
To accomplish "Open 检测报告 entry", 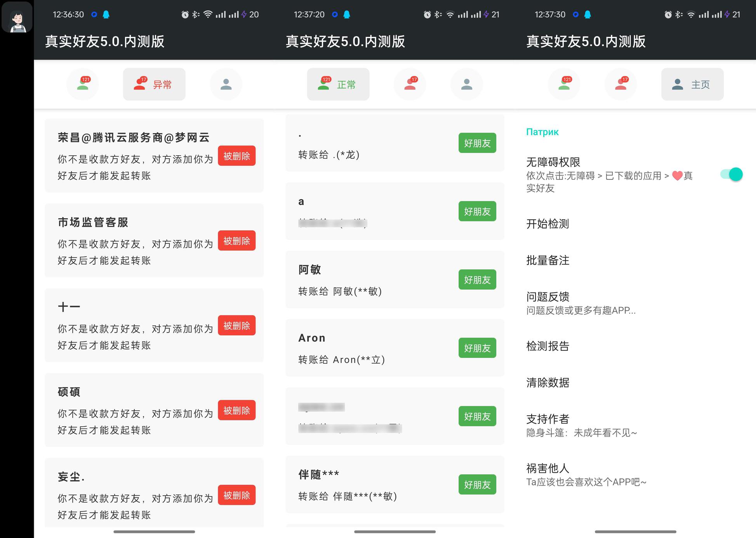I will click(547, 346).
